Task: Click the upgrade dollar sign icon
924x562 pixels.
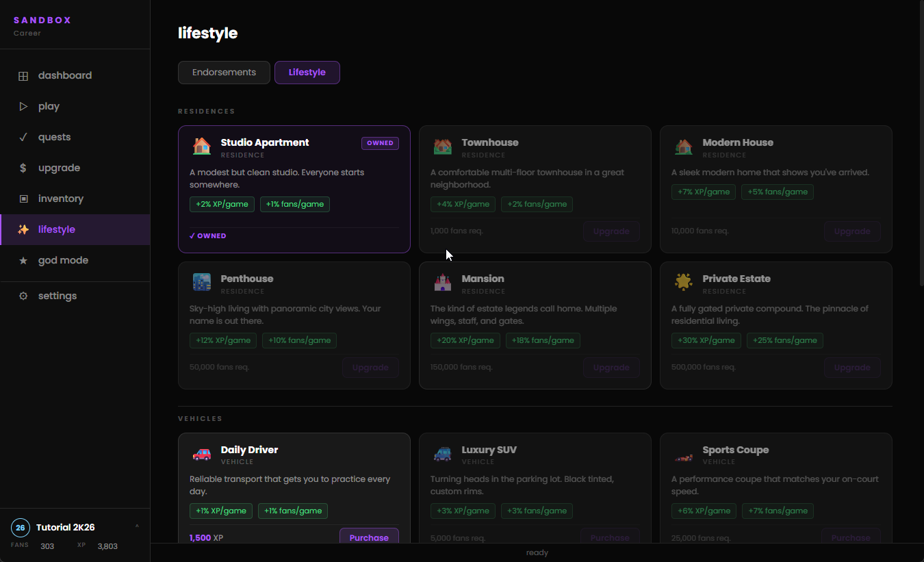Action: [x=23, y=168]
